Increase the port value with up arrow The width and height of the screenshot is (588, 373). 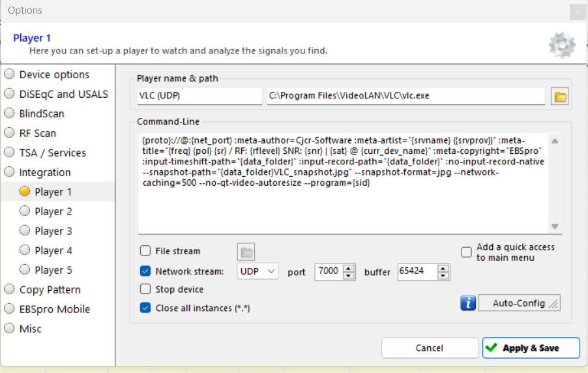point(349,268)
